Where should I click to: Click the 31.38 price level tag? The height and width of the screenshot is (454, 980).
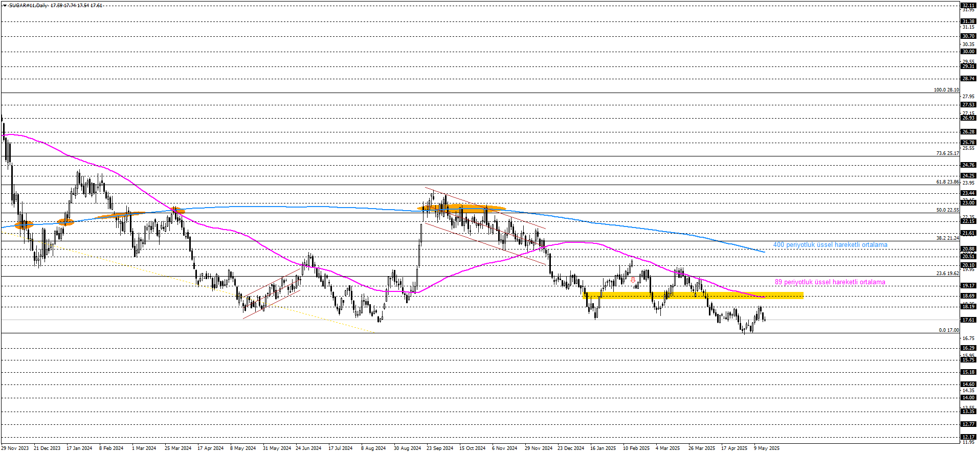pos(968,21)
